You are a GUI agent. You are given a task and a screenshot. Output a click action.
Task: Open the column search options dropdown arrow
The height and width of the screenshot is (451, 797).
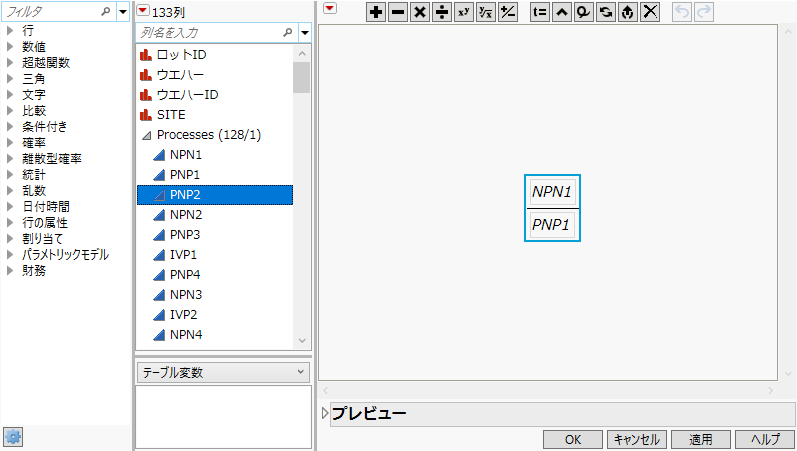click(x=305, y=33)
